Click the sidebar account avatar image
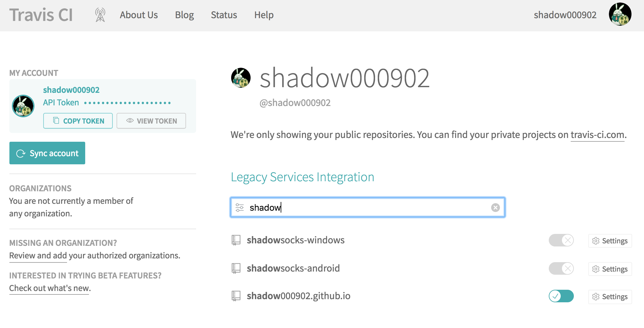 [x=23, y=106]
